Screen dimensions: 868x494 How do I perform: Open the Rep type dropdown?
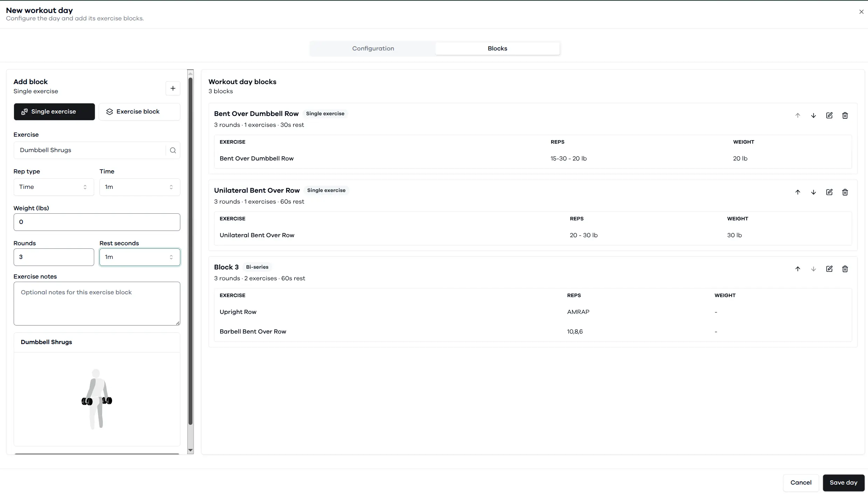point(54,187)
